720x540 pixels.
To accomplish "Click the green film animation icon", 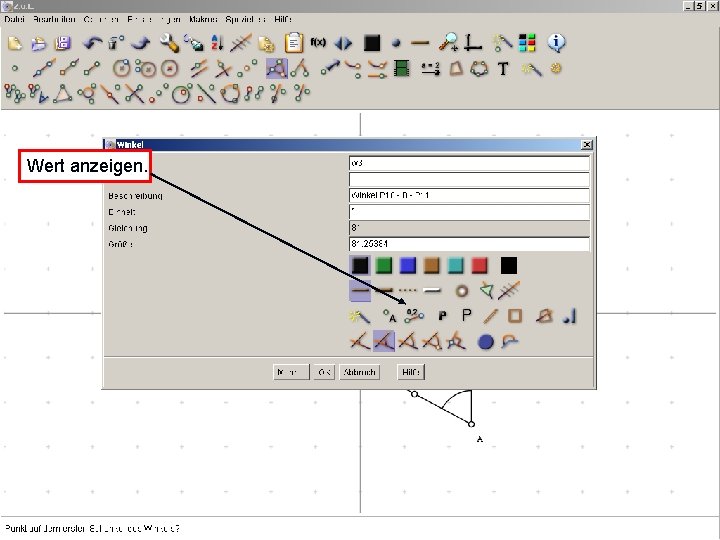I will tap(402, 68).
